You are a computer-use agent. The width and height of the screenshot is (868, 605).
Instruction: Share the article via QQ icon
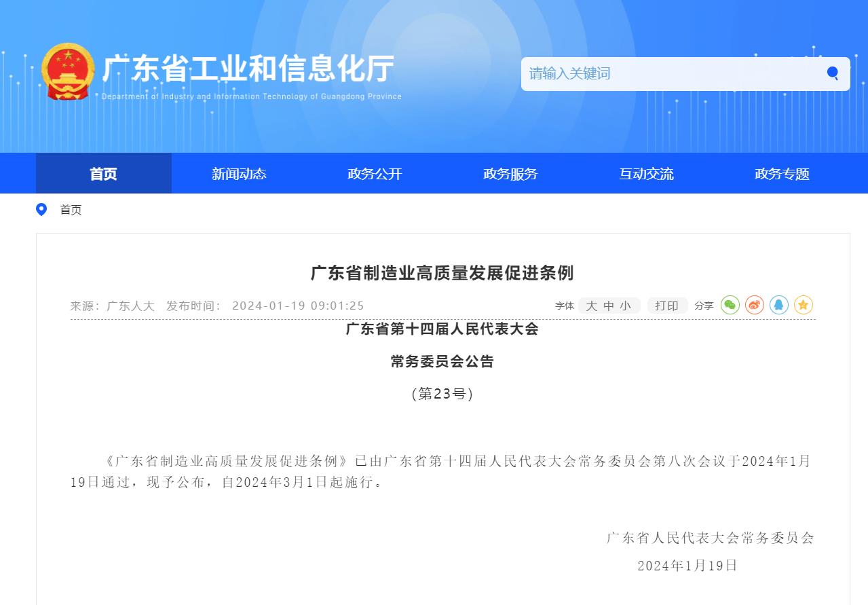779,306
